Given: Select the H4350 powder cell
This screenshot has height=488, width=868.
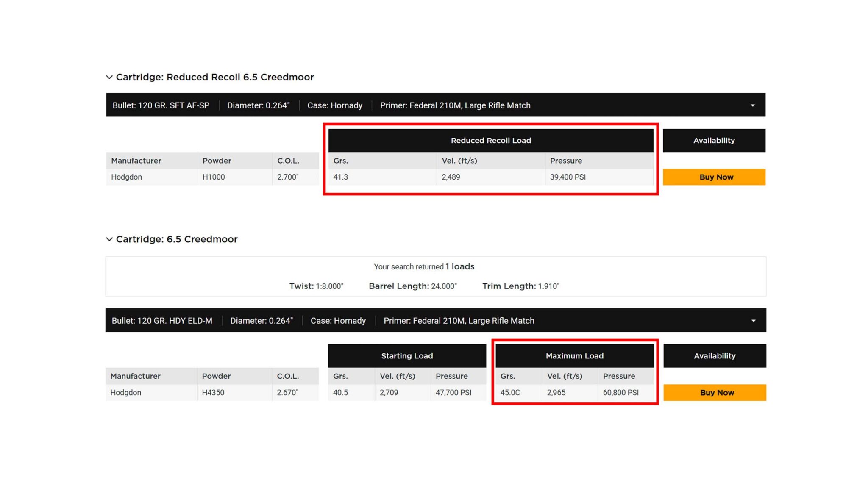Looking at the screenshot, I should click(x=213, y=393).
